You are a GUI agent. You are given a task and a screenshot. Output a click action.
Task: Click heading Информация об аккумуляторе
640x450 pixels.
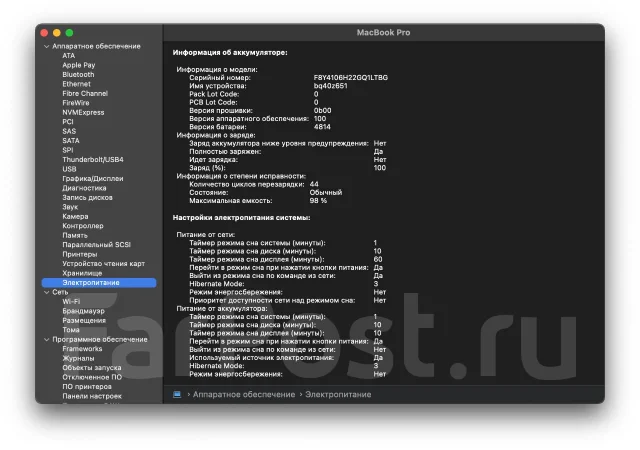(x=230, y=52)
